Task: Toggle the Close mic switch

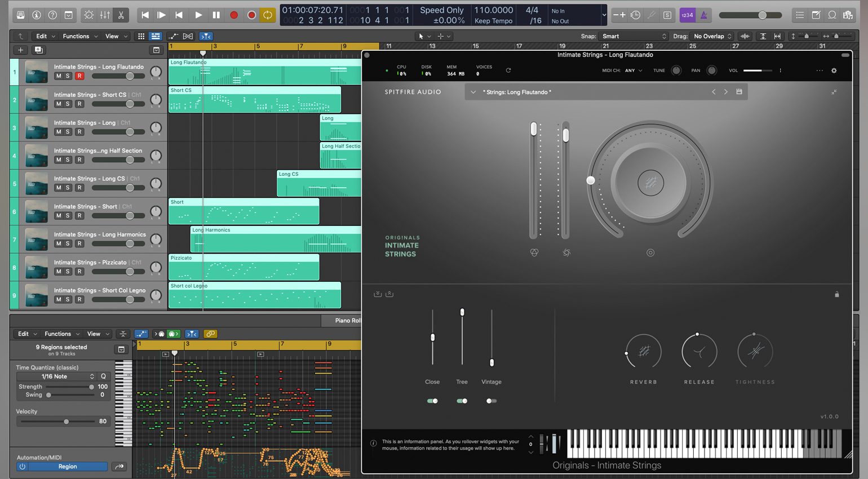Action: [x=432, y=401]
